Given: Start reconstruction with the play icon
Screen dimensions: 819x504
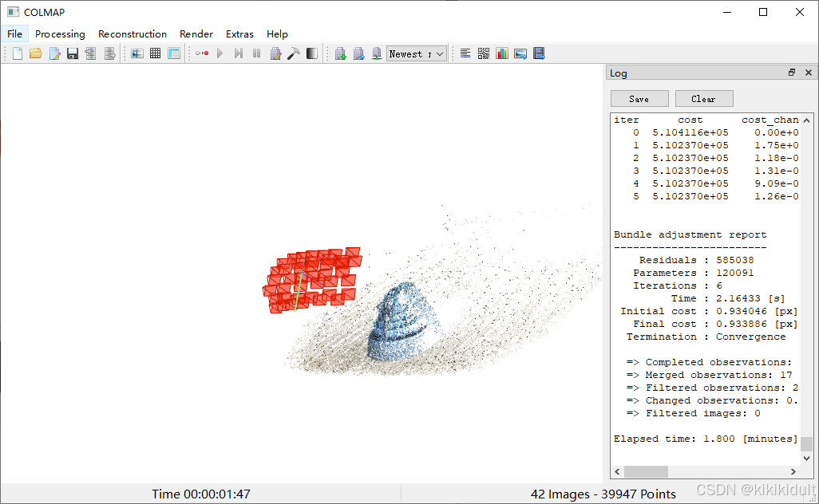Looking at the screenshot, I should tap(220, 53).
